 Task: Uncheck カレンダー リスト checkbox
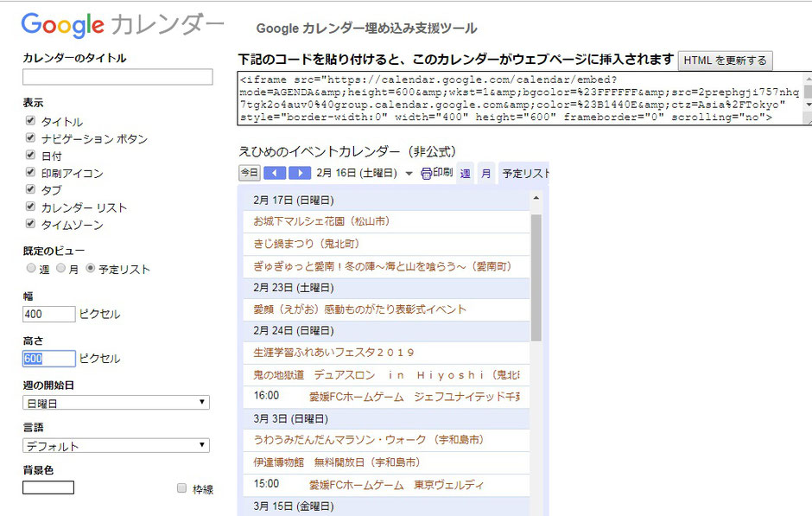click(30, 207)
